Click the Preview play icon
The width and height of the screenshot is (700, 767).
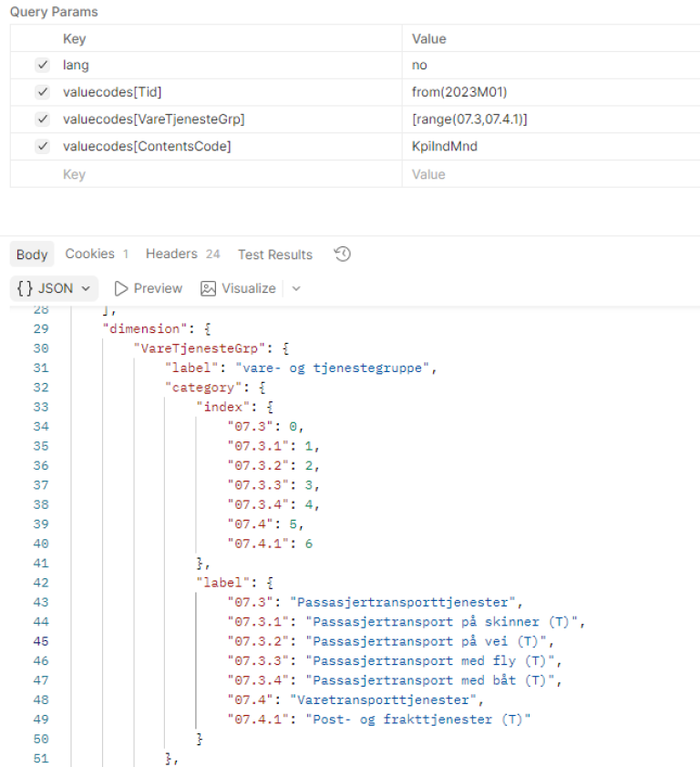[121, 288]
